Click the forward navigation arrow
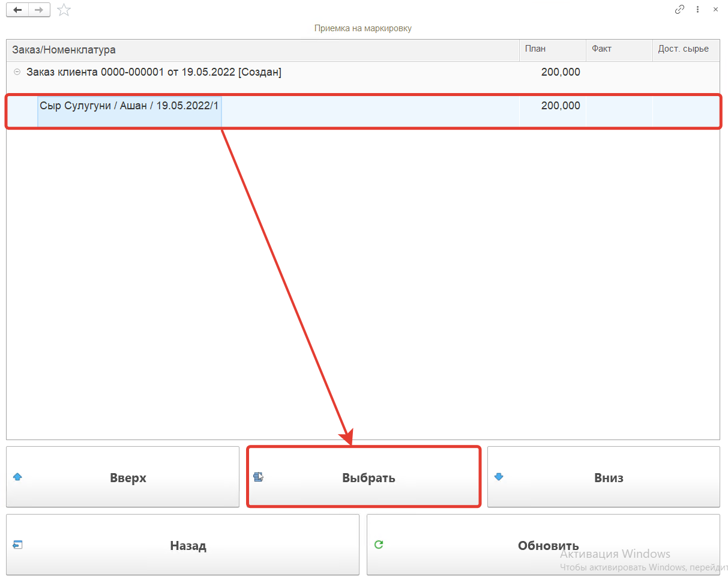Screen dimensions: 728x577 click(38, 10)
